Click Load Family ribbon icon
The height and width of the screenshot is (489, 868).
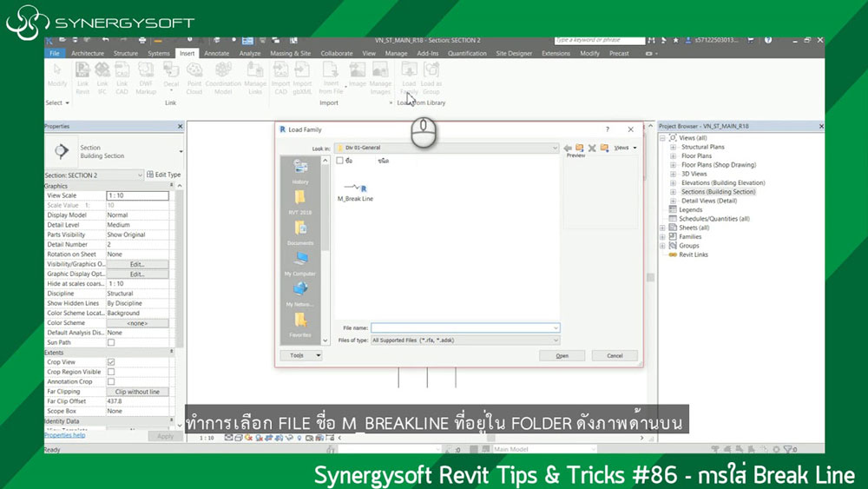point(409,78)
